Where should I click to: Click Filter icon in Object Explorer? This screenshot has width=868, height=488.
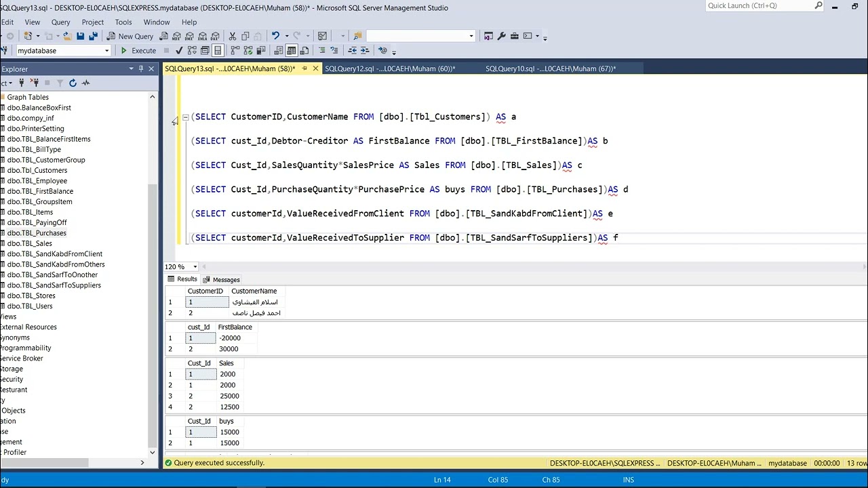60,83
